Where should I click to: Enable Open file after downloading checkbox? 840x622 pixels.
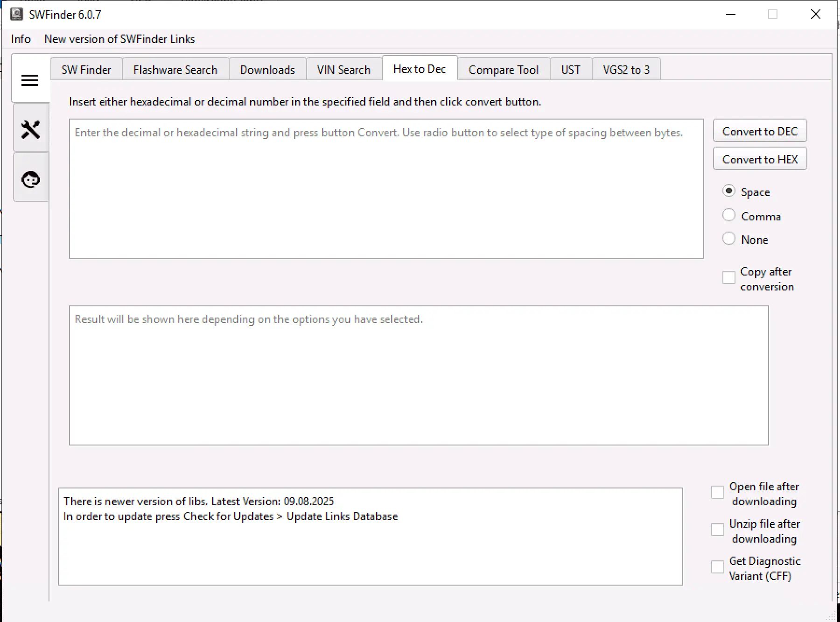point(718,492)
